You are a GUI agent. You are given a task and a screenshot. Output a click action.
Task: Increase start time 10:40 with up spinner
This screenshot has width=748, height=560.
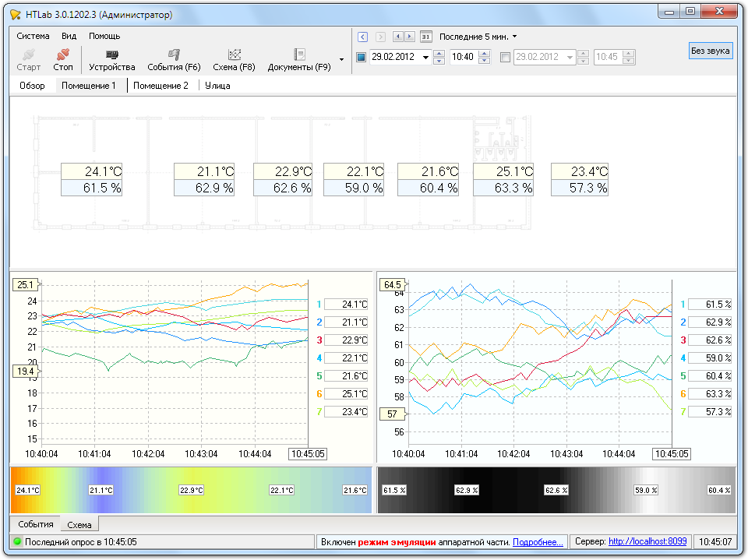point(484,54)
